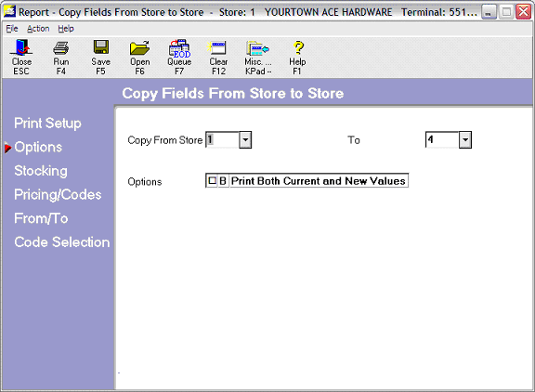Open the Help menu

pyautogui.click(x=66, y=29)
